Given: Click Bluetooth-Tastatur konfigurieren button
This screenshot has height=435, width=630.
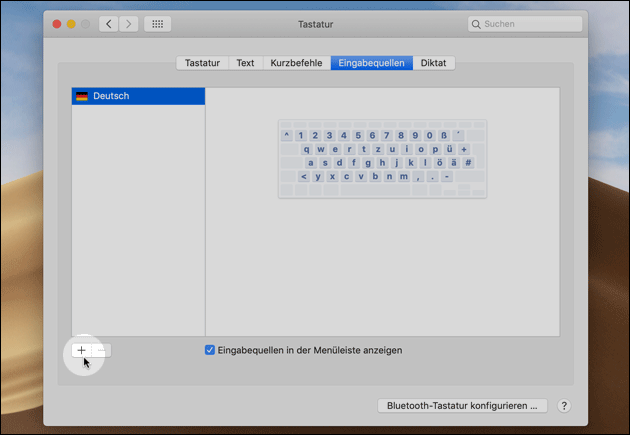Looking at the screenshot, I should pos(462,406).
